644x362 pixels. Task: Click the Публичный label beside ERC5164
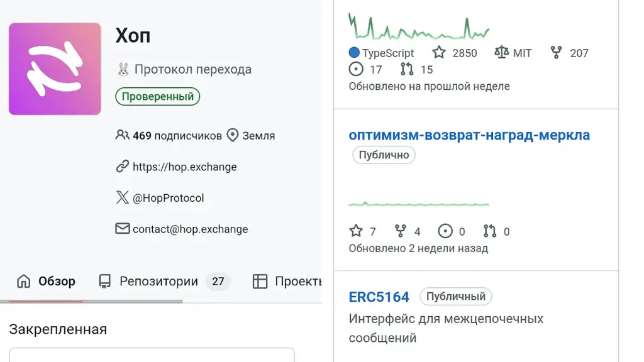pos(456,297)
